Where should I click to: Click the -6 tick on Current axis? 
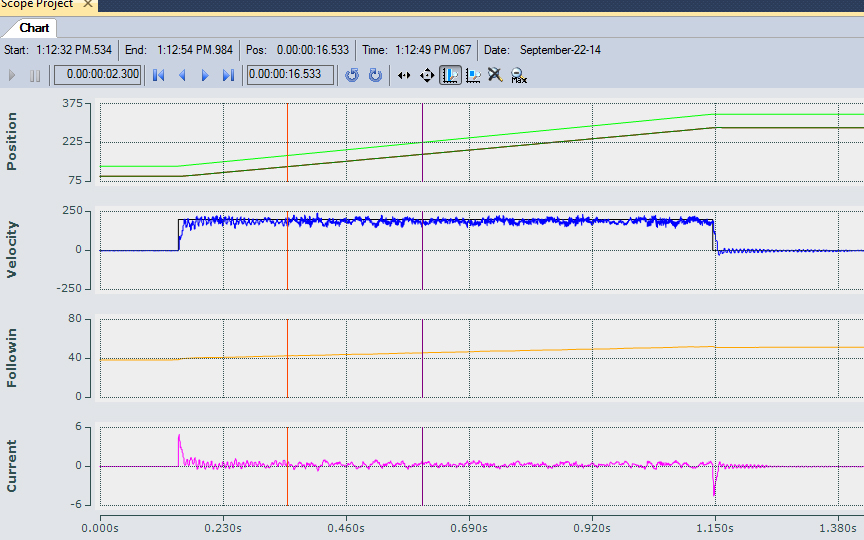pos(75,505)
